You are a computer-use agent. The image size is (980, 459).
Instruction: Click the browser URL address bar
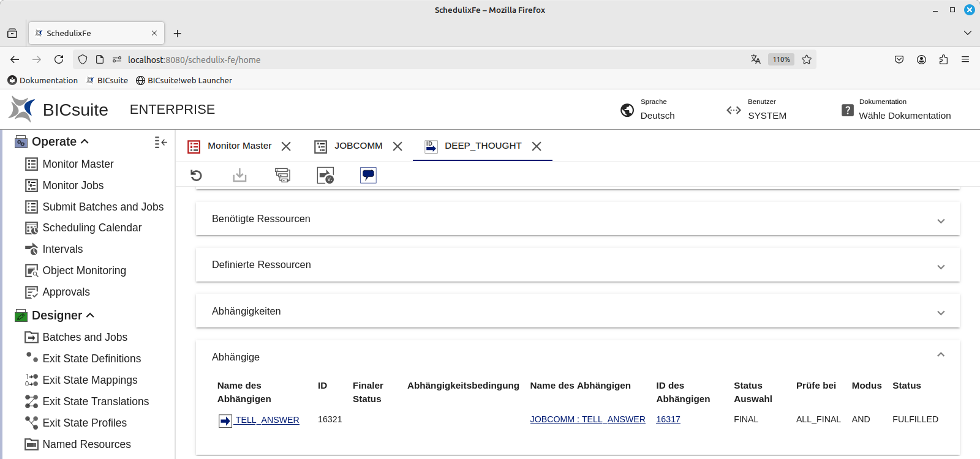429,59
